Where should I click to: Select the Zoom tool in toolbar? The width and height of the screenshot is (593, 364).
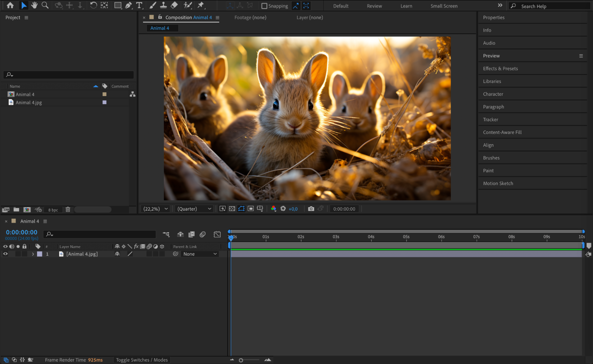pos(45,5)
